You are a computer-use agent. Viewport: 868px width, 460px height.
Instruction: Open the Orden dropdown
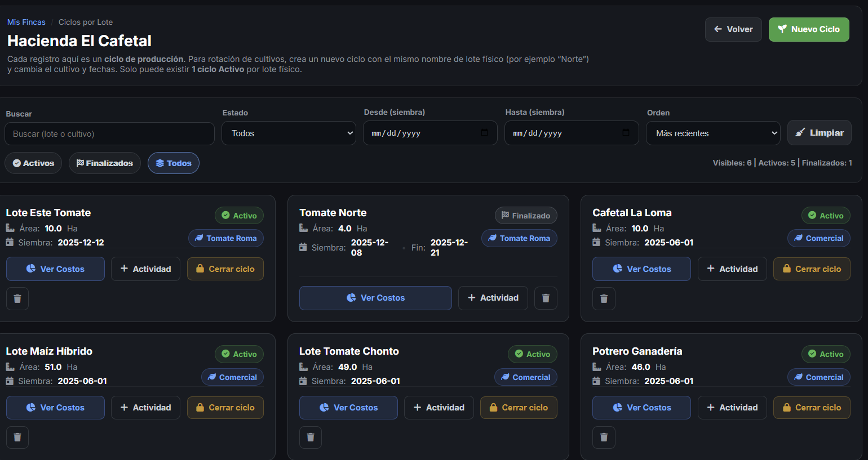pyautogui.click(x=712, y=133)
